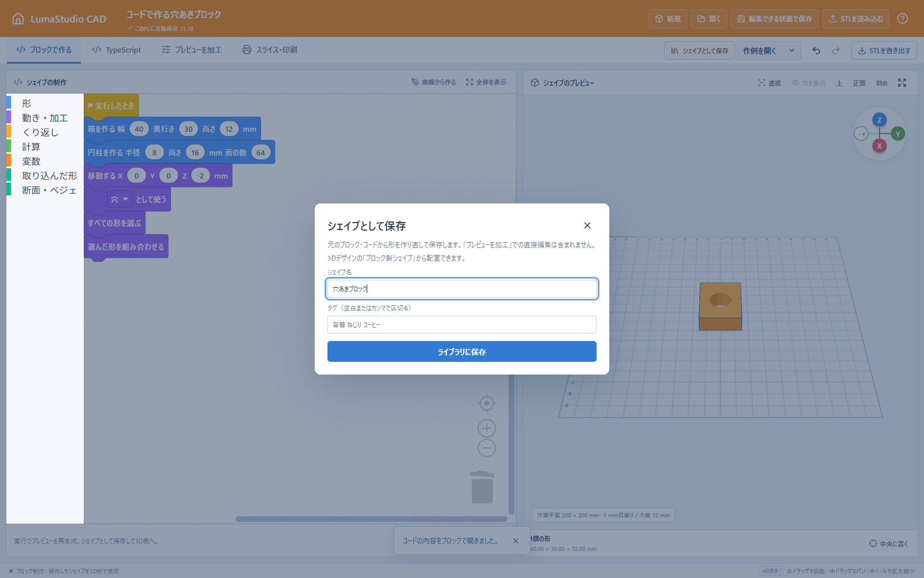The height and width of the screenshot is (578, 924).
Task: Dismiss the コードの内容 toast notification
Action: pyautogui.click(x=516, y=541)
